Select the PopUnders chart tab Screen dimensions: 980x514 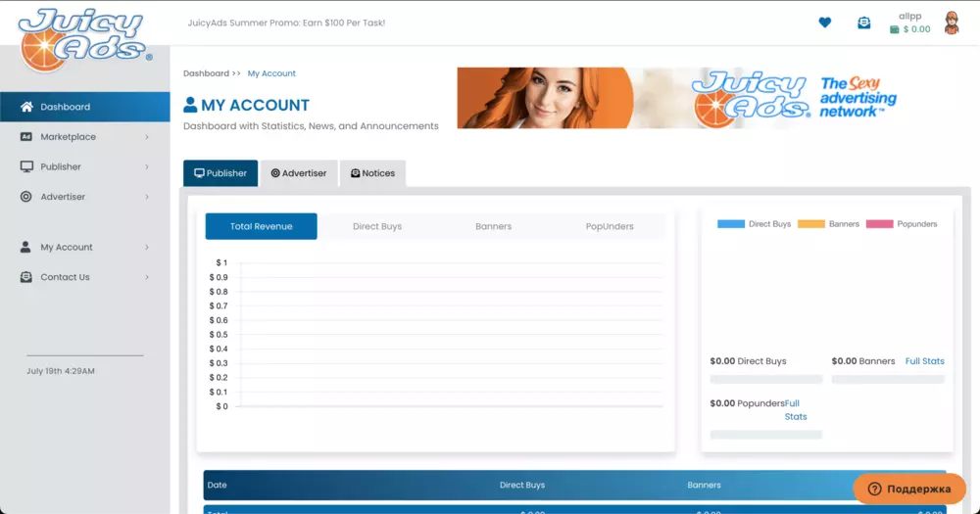pos(610,226)
